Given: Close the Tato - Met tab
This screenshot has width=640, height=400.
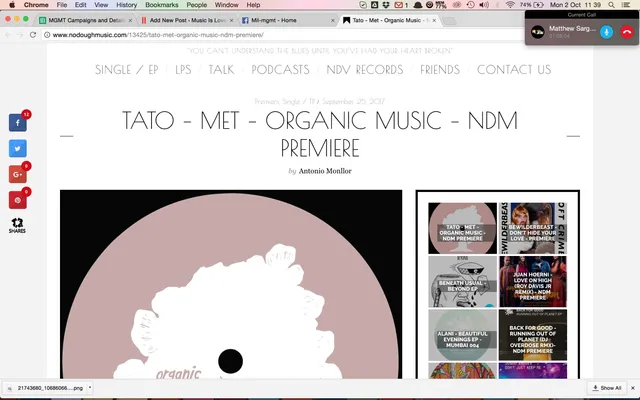Looking at the screenshot, I should [434, 20].
